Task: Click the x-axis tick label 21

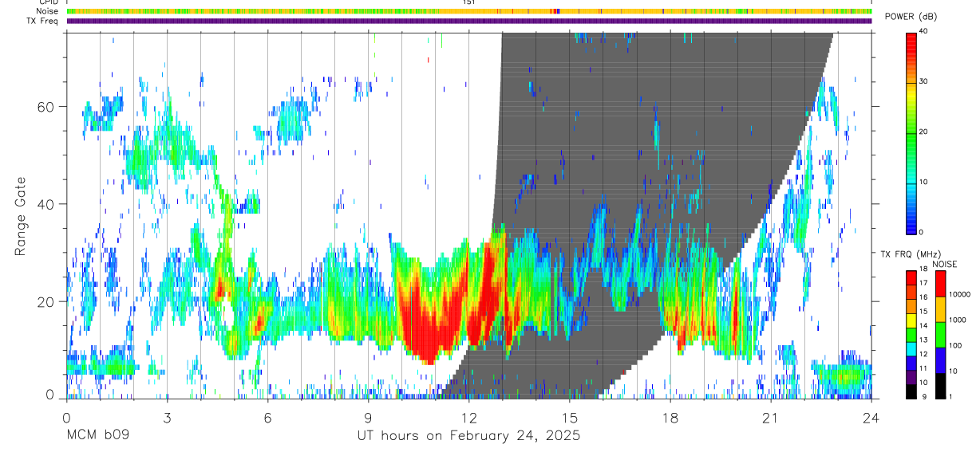Action: pyautogui.click(x=771, y=418)
